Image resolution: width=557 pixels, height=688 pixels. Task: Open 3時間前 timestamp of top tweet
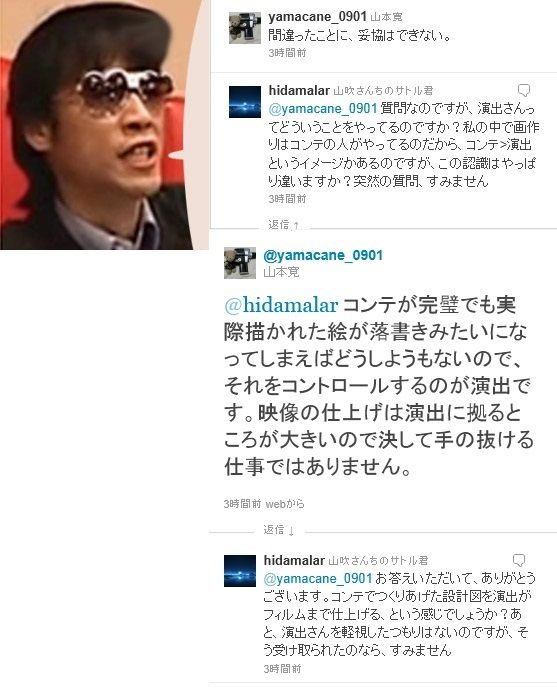287,53
